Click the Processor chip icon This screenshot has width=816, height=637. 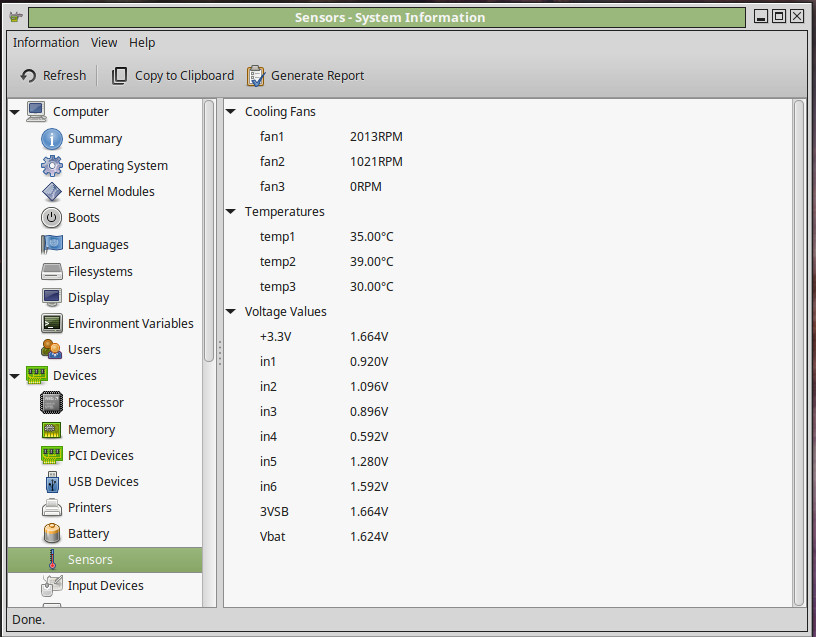(x=52, y=403)
